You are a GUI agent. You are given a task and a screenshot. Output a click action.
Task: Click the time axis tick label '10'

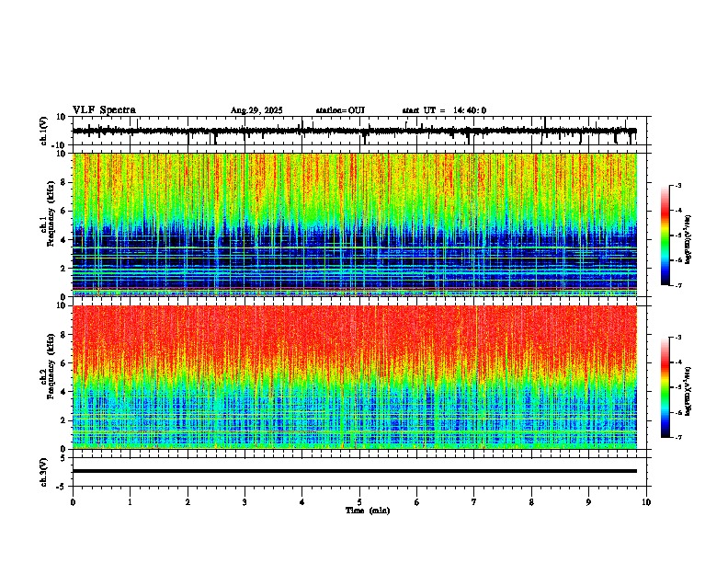646,502
